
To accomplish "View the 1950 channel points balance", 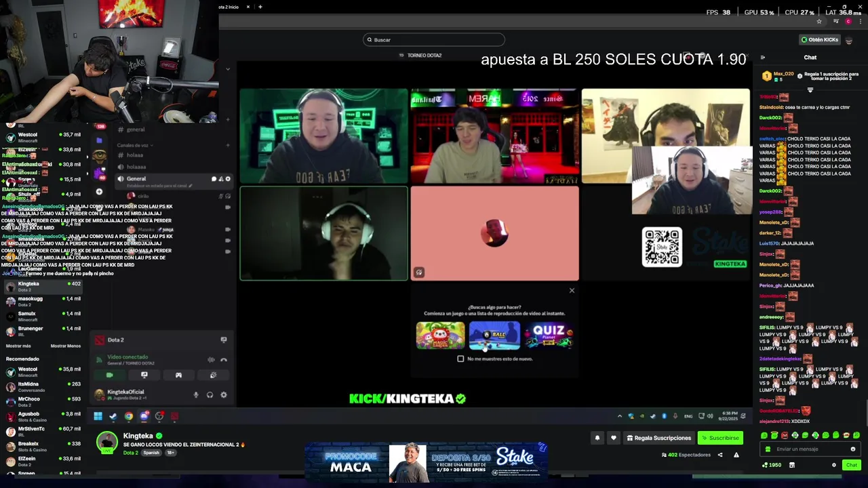I will [772, 465].
